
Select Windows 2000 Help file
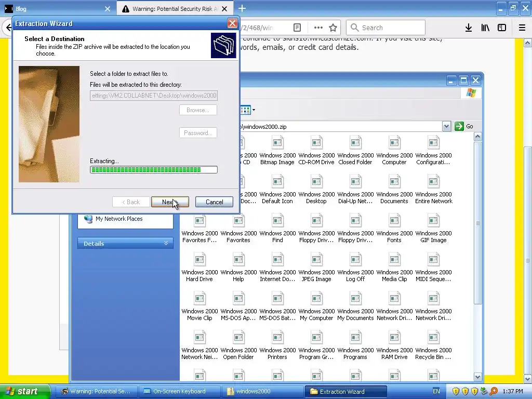tap(238, 268)
